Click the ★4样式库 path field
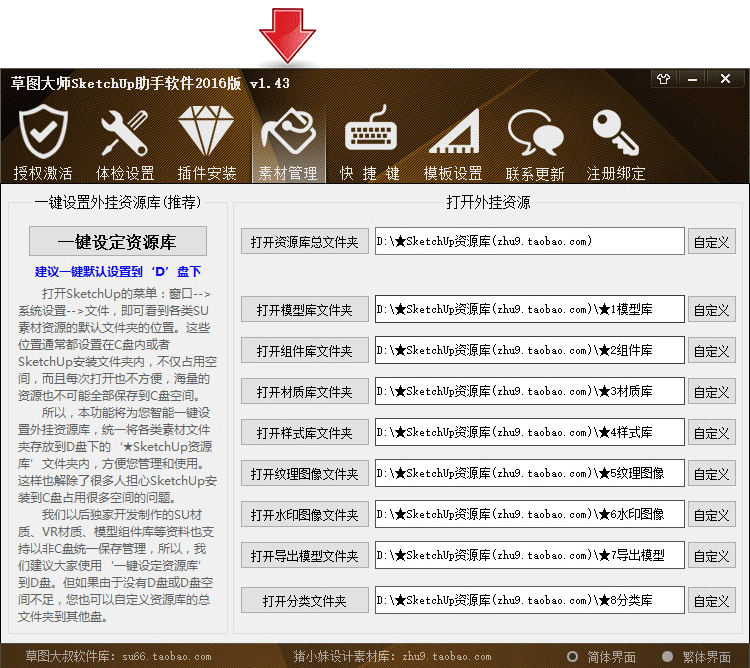750x668 pixels. click(529, 432)
